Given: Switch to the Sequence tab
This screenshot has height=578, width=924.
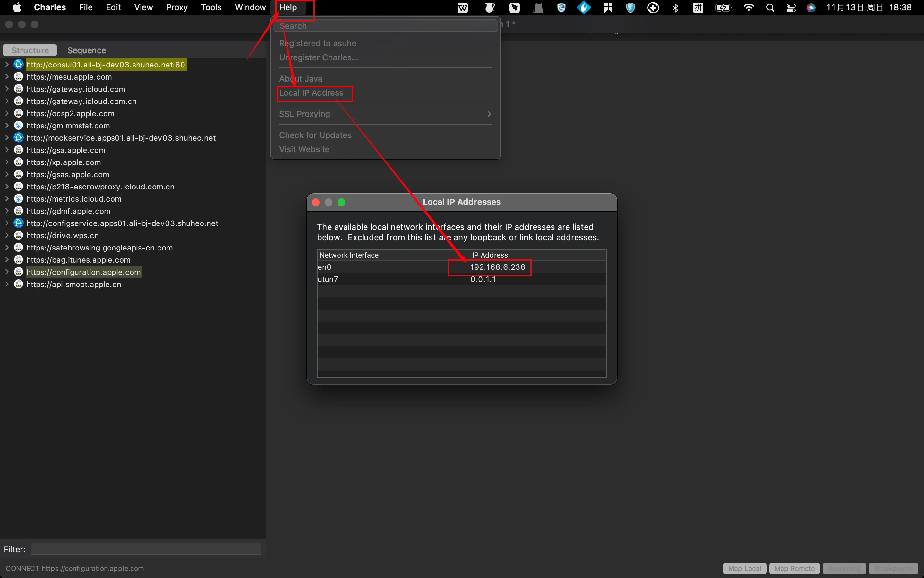Looking at the screenshot, I should click(87, 50).
